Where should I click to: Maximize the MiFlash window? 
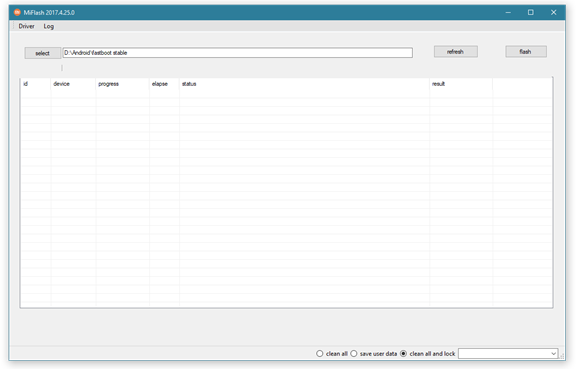point(531,12)
